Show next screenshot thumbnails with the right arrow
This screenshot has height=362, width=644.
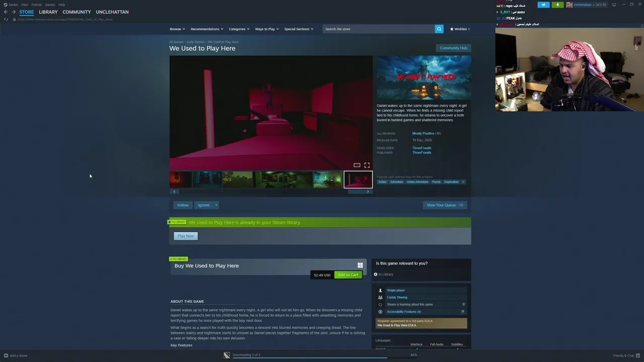[368, 192]
